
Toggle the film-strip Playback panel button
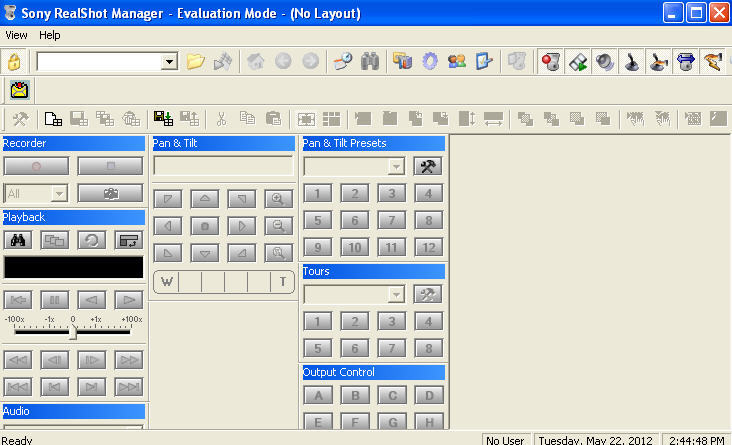point(577,61)
